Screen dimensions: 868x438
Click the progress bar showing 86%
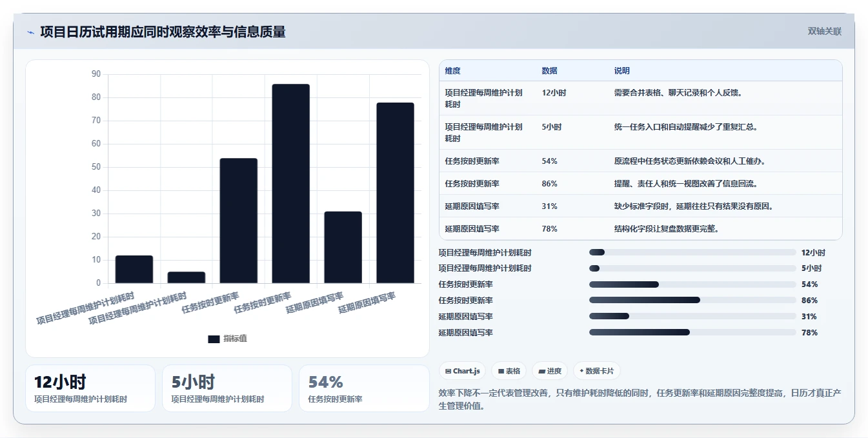pos(692,300)
